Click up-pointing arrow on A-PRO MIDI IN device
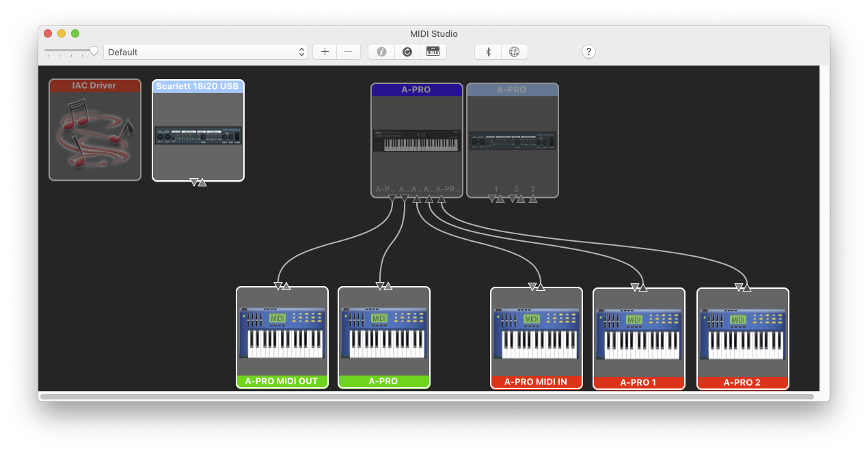Image resolution: width=868 pixels, height=452 pixels. (541, 287)
